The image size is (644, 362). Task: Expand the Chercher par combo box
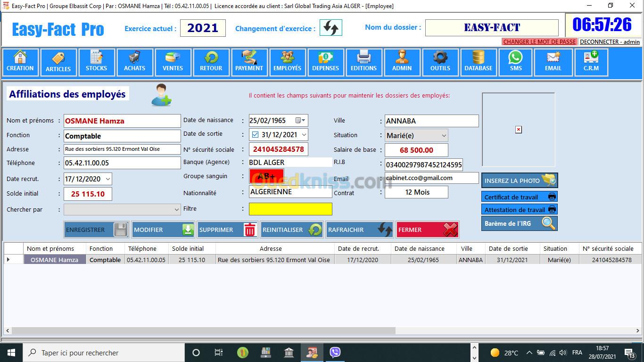[x=176, y=210]
